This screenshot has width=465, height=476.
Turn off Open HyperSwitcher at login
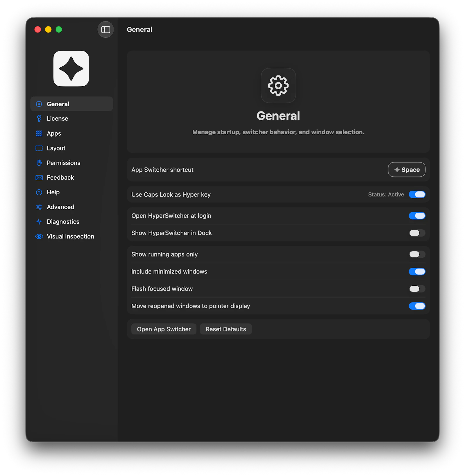click(417, 216)
